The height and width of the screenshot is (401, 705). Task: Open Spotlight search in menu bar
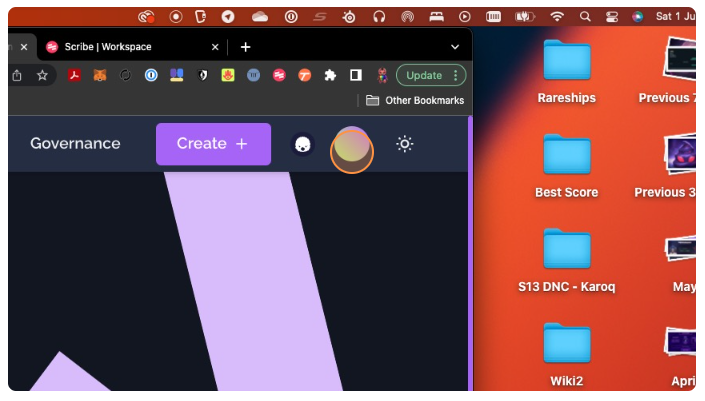585,17
